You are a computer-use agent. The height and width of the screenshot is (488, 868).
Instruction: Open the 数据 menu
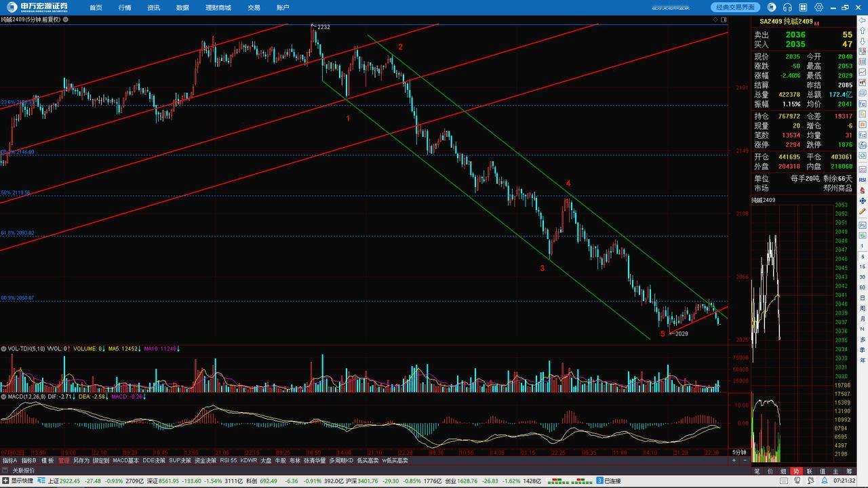(x=182, y=7)
